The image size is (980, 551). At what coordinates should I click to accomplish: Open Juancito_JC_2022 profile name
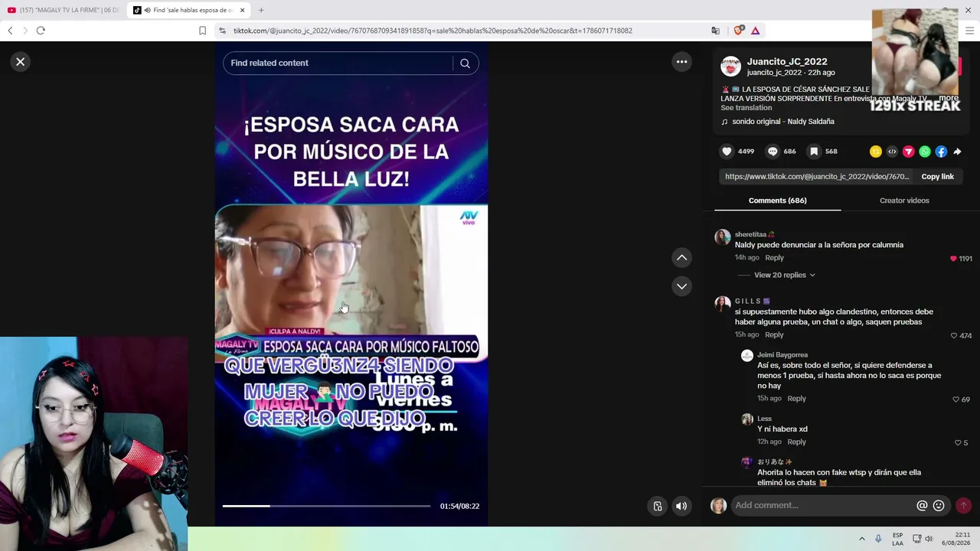[x=787, y=62]
